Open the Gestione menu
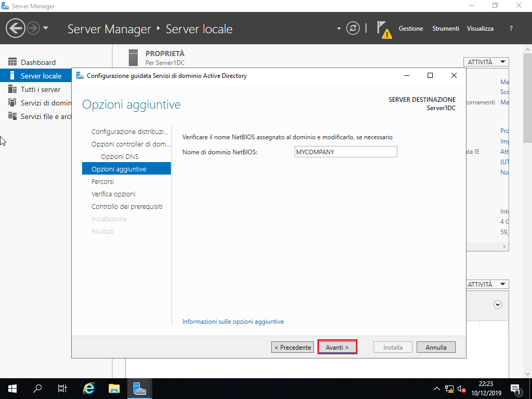The width and height of the screenshot is (532, 399). 410,29
